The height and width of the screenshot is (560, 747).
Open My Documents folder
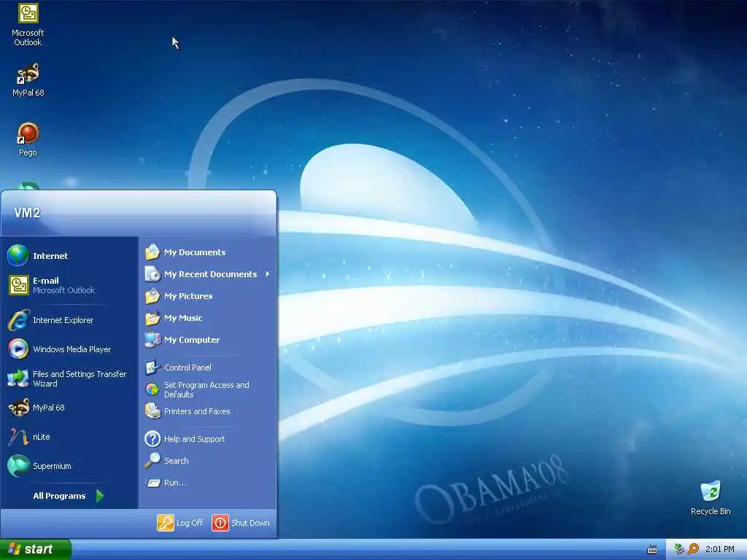click(208, 252)
